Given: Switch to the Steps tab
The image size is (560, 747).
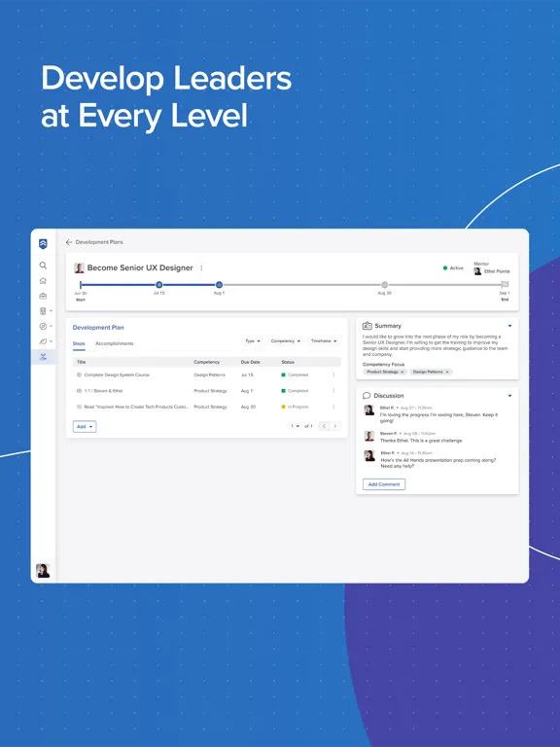Looking at the screenshot, I should (x=79, y=343).
